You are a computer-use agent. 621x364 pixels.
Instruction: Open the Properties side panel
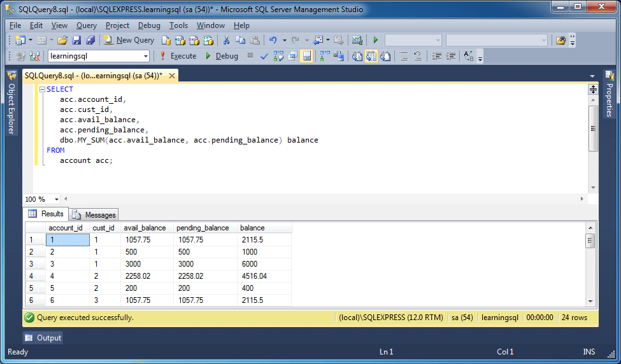[609, 94]
